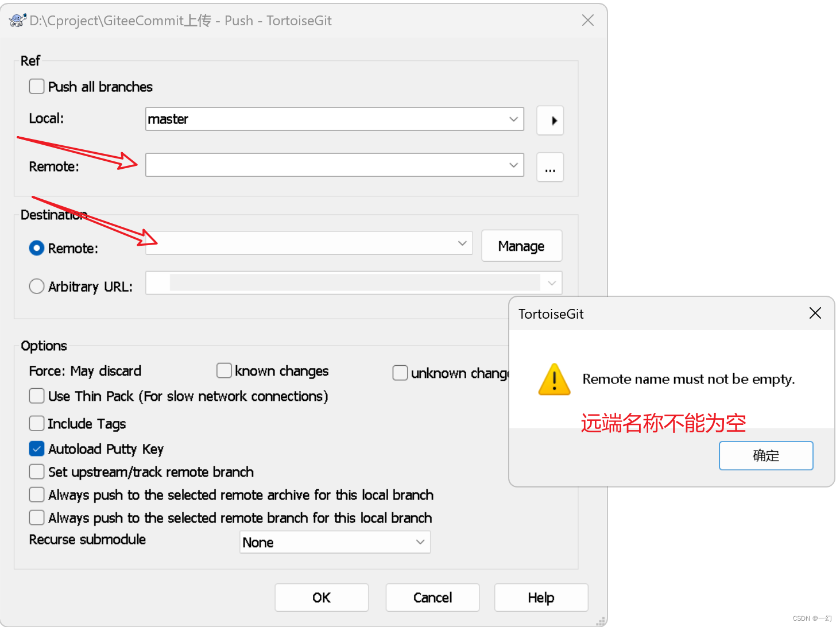Click the arrow button beside the Local dropdown

click(549, 121)
